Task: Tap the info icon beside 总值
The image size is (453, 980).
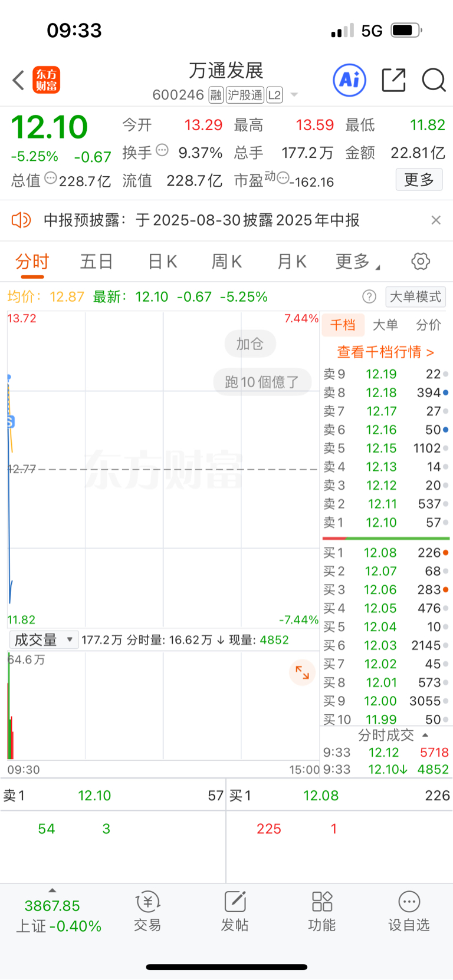Action: 51,177
